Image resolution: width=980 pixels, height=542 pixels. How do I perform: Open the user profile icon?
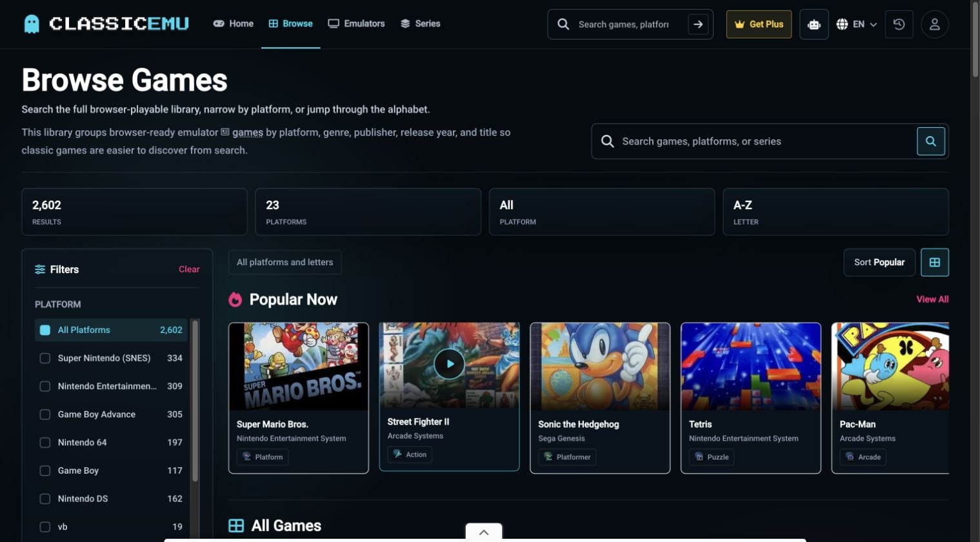click(934, 25)
